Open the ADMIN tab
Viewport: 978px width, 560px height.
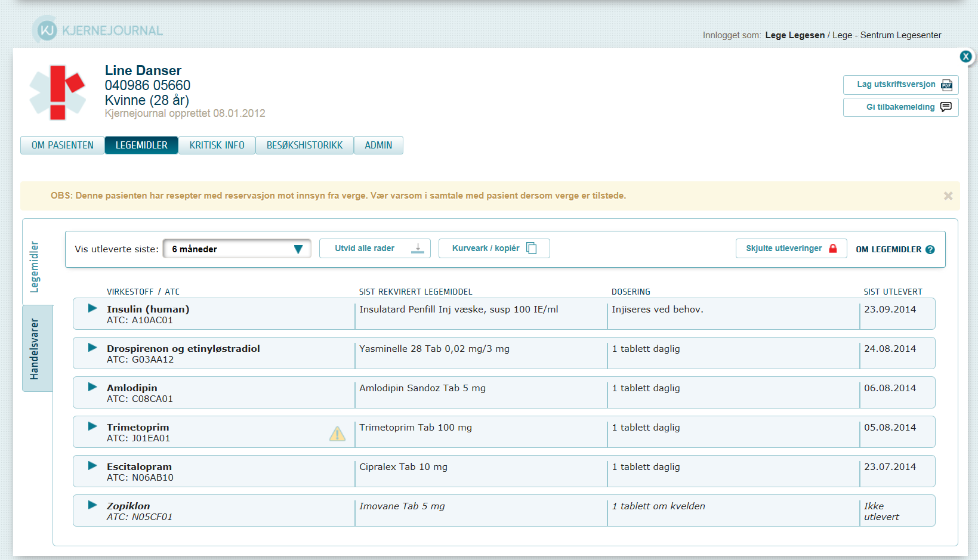tap(378, 146)
